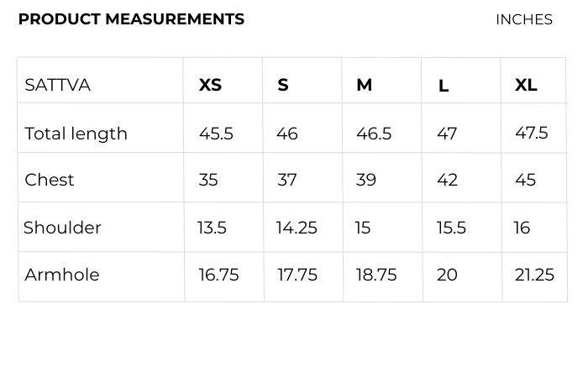The width and height of the screenshot is (588, 378).
Task: Select the XS size column header
Action: (x=210, y=85)
